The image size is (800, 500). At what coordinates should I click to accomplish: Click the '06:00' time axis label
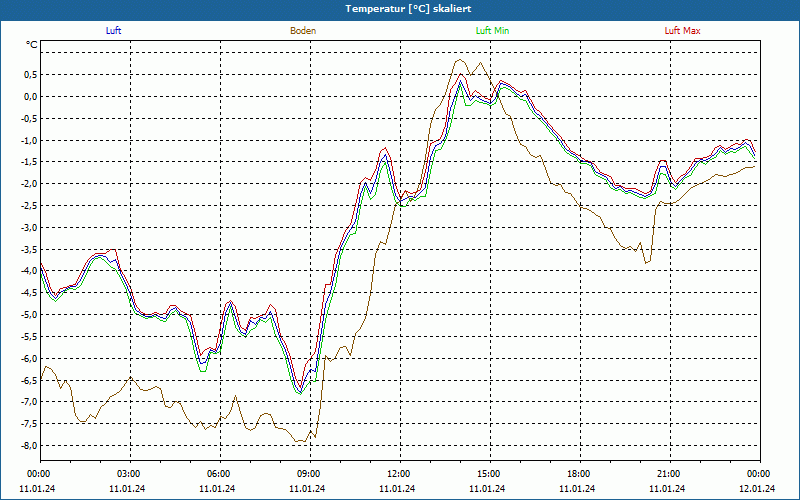pos(220,474)
